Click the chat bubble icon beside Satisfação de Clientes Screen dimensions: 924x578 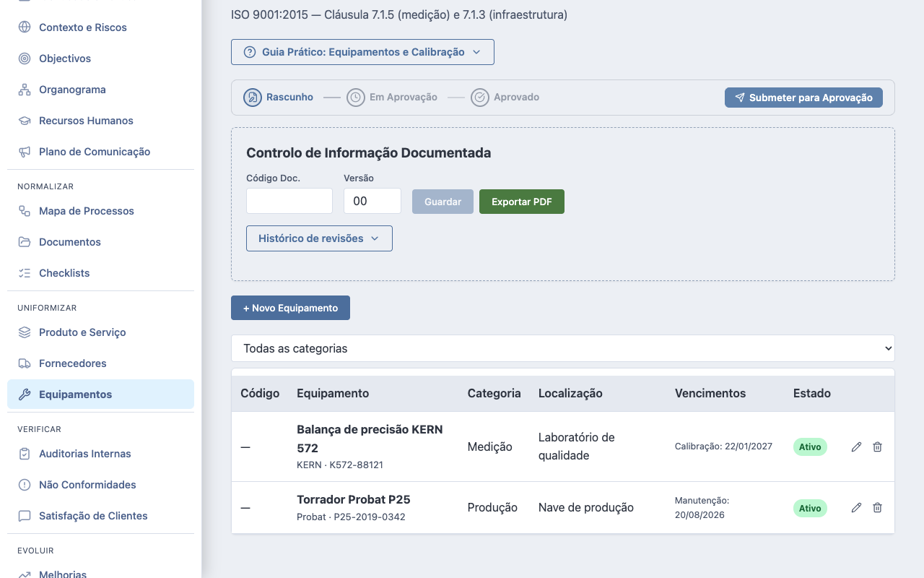25,516
